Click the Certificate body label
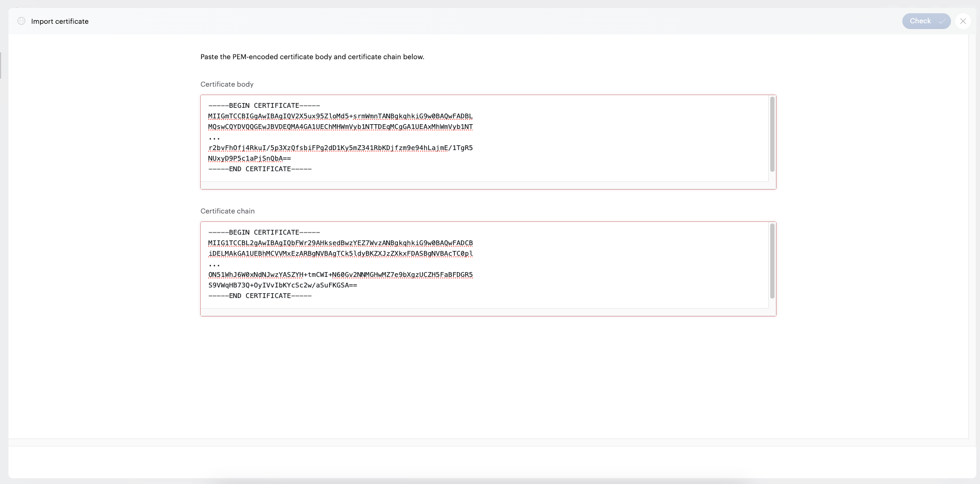980x484 pixels. 227,84
